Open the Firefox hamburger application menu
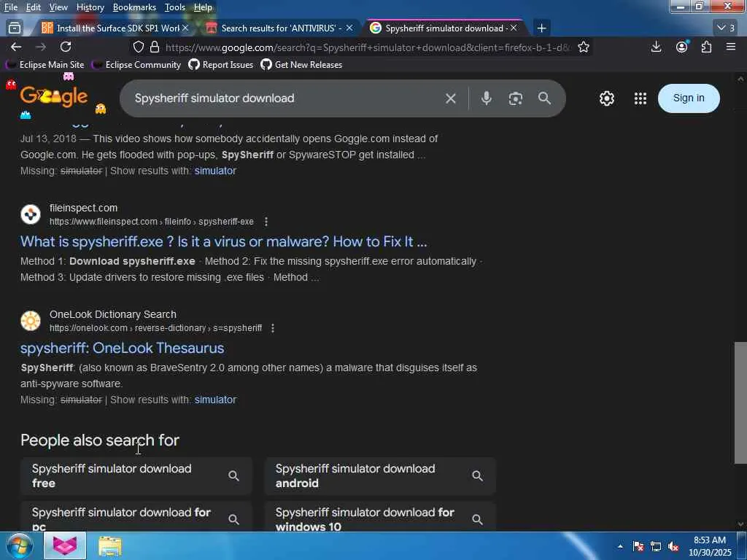Viewport: 747px width, 560px height. point(731,47)
